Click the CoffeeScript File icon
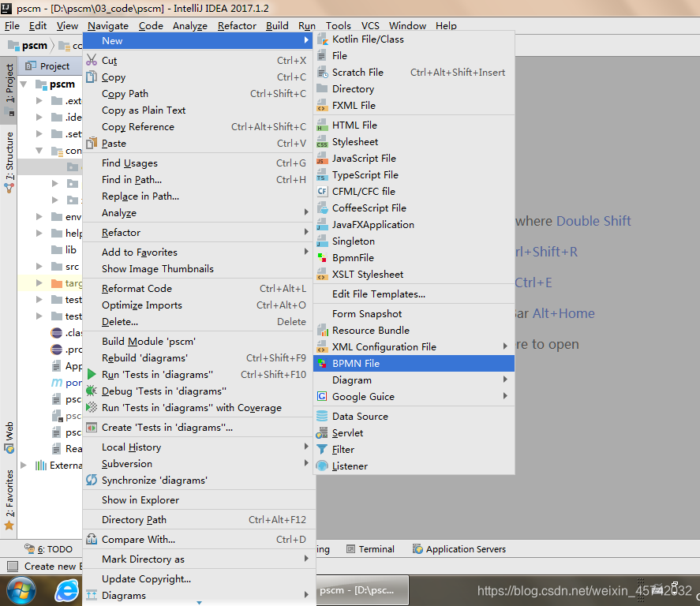 322,208
